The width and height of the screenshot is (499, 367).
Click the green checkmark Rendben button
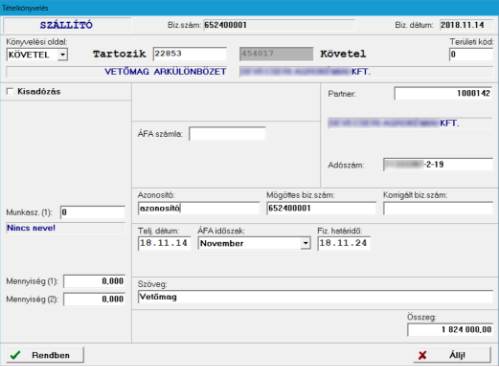[x=45, y=355]
